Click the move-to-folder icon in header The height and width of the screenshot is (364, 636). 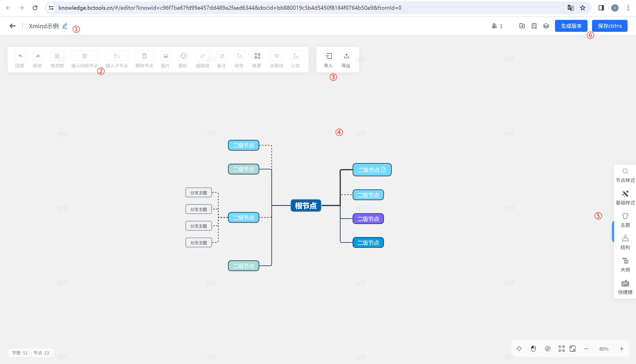tap(522, 26)
